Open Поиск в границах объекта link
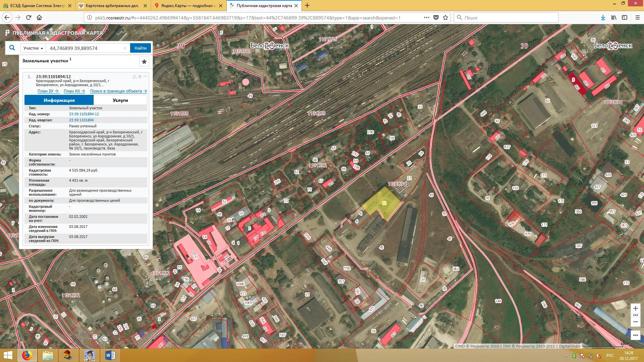Viewport: 644px width, 362px height. [118, 91]
